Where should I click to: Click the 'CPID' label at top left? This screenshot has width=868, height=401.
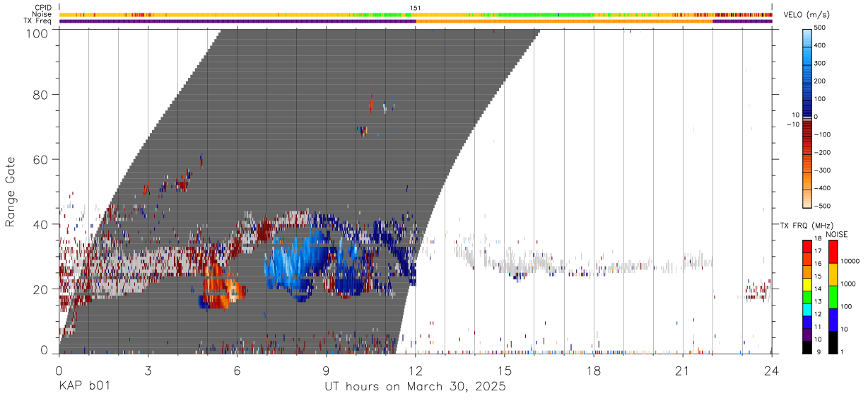click(43, 8)
